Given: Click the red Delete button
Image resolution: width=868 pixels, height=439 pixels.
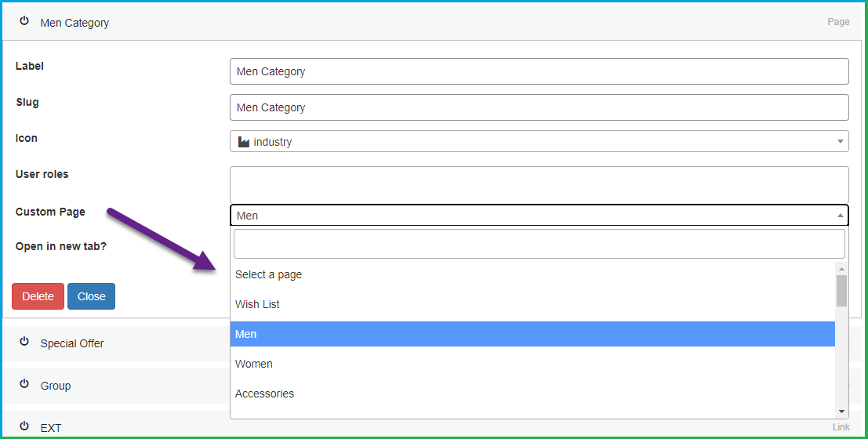Looking at the screenshot, I should tap(38, 296).
